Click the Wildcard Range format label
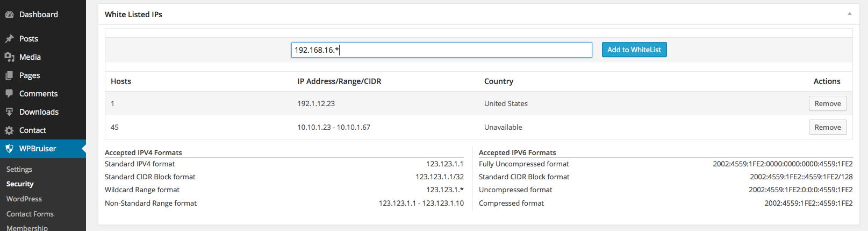This screenshot has width=868, height=231. (142, 190)
